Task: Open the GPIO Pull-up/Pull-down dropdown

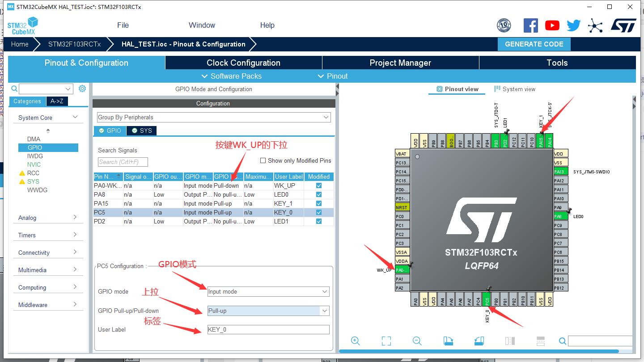Action: point(325,310)
